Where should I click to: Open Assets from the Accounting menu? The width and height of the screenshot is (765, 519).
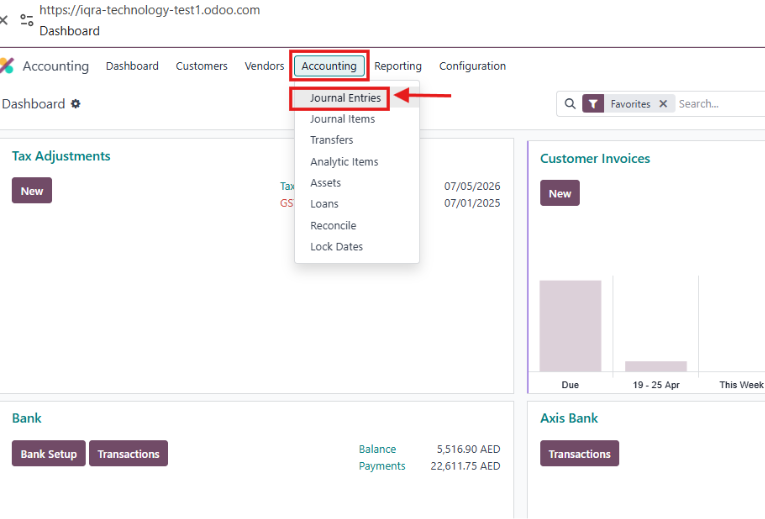(325, 183)
